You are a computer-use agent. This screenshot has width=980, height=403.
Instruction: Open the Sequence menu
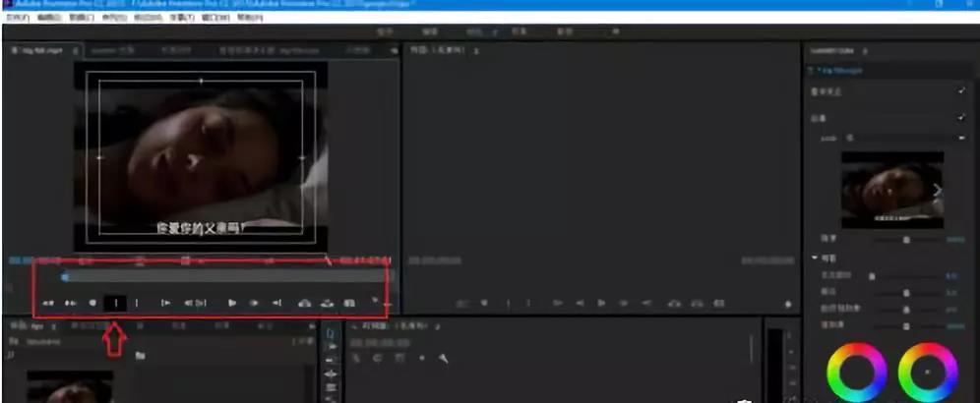tap(114, 18)
